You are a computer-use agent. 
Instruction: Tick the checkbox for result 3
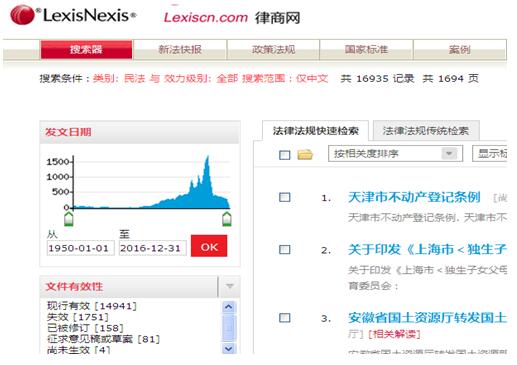tap(285, 317)
